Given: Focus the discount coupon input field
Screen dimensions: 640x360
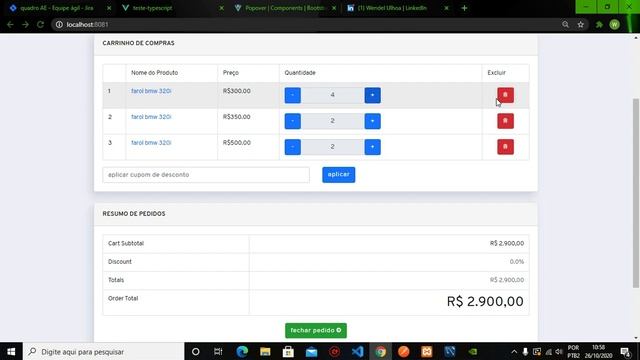Looking at the screenshot, I should pyautogui.click(x=206, y=175).
